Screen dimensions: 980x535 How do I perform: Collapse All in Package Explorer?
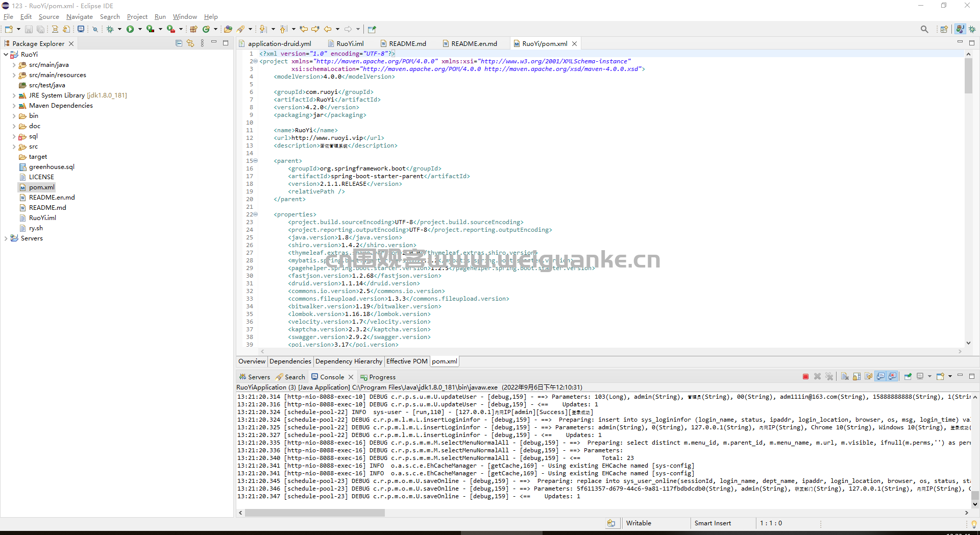point(179,43)
